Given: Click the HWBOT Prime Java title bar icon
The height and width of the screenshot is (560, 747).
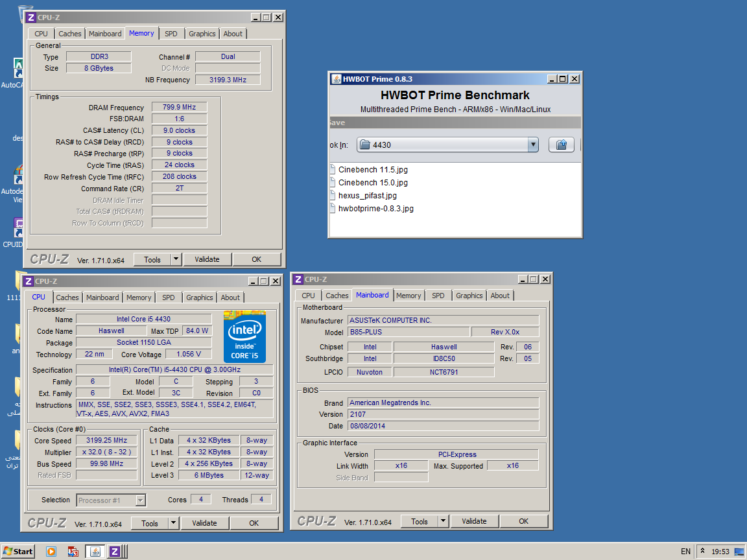Looking at the screenshot, I should (336, 79).
